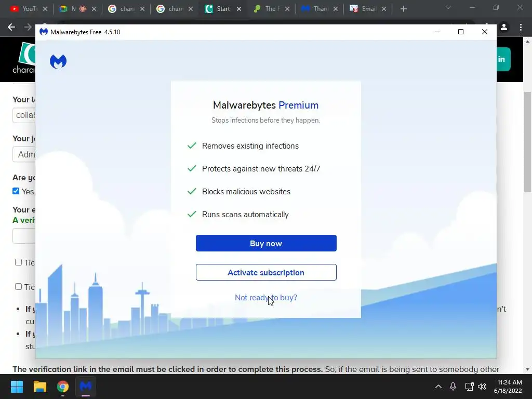Viewport: 532px width, 399px height.
Task: Show hidden system tray icons
Action: (x=438, y=387)
